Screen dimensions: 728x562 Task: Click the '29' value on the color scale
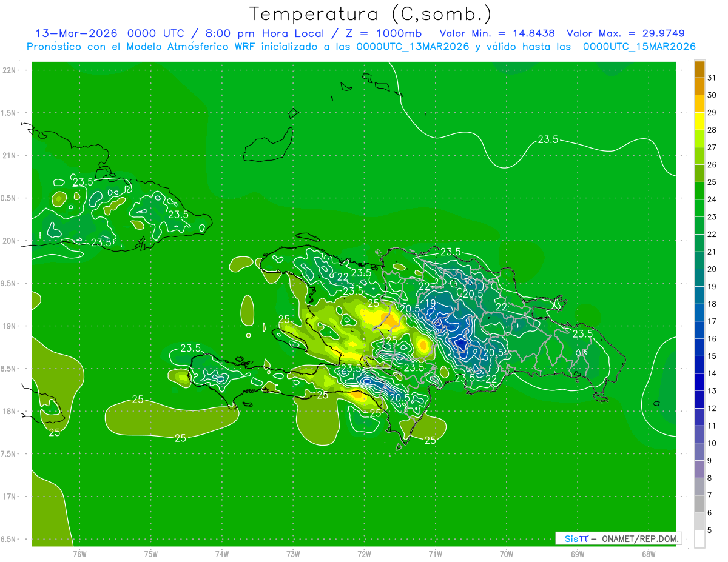pos(712,113)
